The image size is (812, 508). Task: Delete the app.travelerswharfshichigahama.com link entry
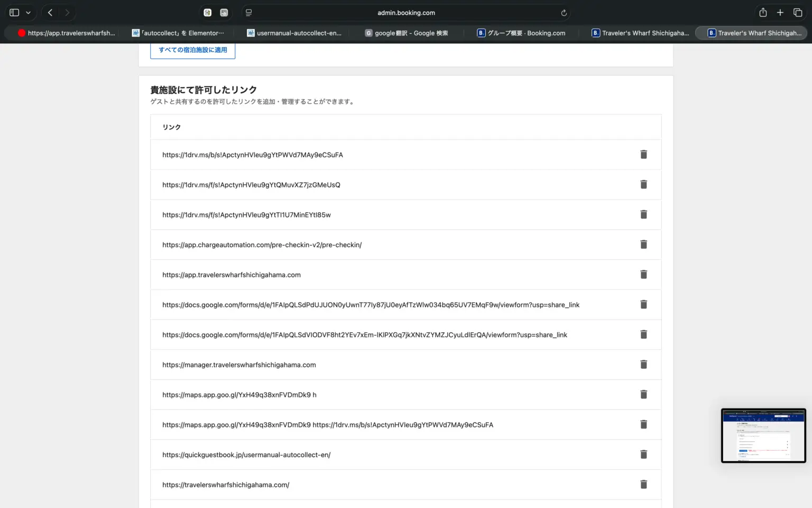coord(643,275)
